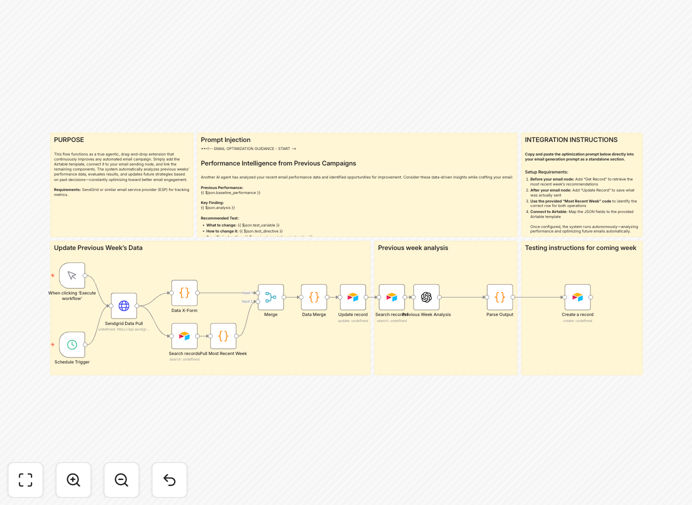Open the OpenAI Previous Week Analysis node

[426, 297]
